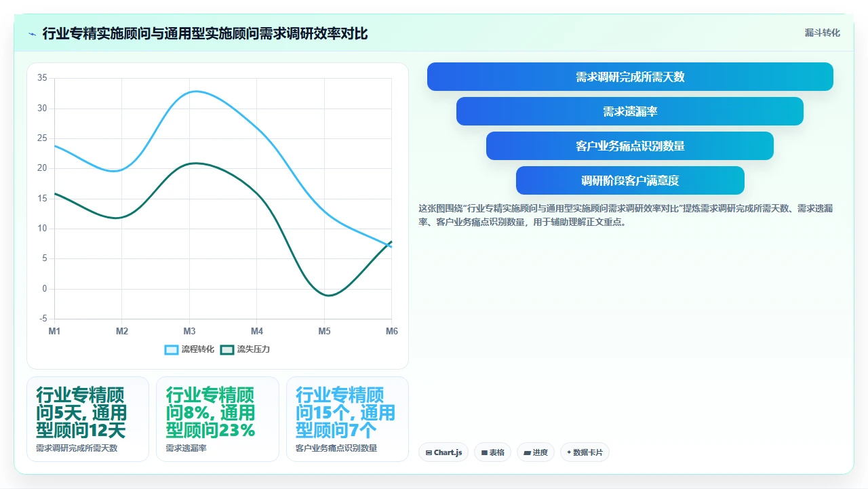
Task: Click the 需求调研完成所需天数 caption under the first card
Action: tap(77, 448)
